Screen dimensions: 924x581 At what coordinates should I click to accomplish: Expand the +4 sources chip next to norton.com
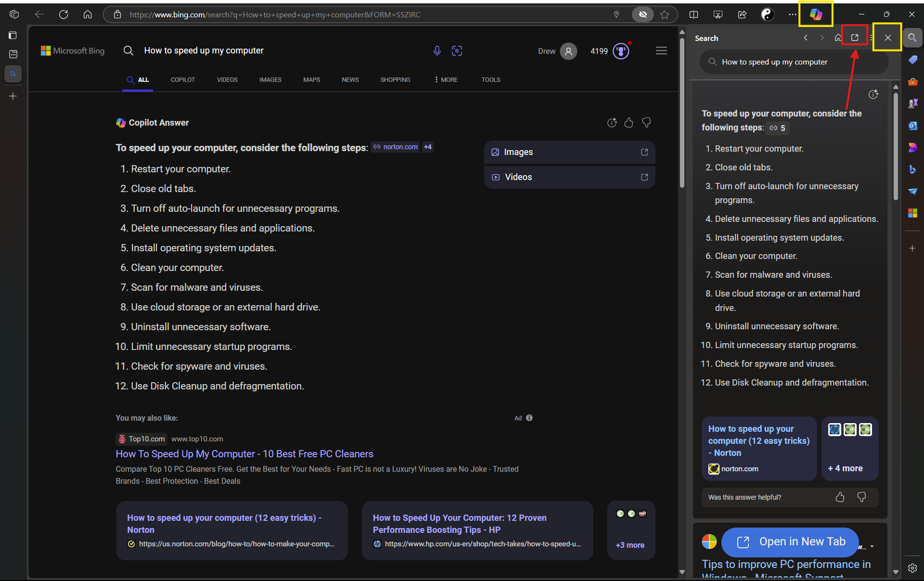(x=428, y=147)
